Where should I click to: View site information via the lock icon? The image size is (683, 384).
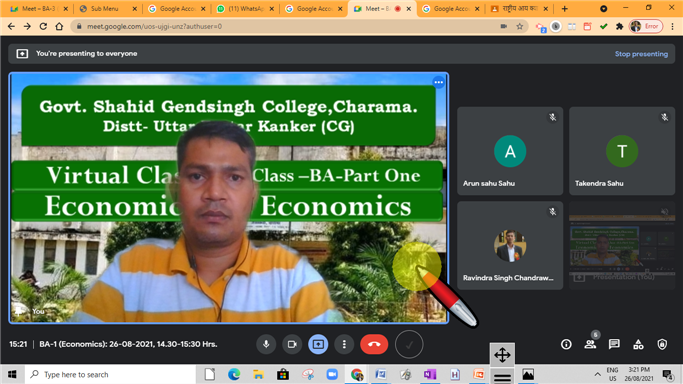[79, 27]
